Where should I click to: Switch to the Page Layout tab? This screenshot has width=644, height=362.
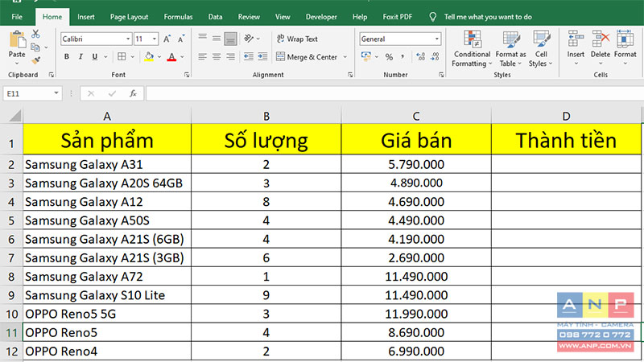(129, 17)
